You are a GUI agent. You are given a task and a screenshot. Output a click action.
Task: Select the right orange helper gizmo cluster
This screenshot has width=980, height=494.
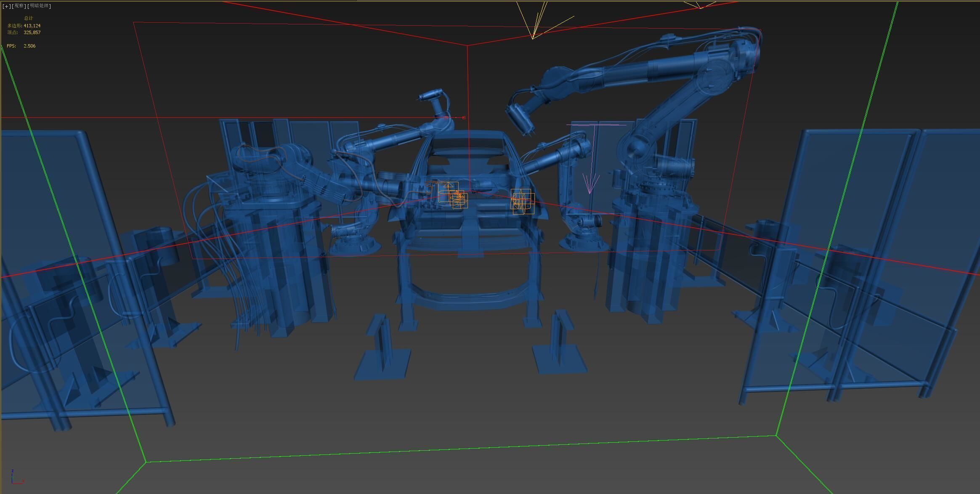522,201
